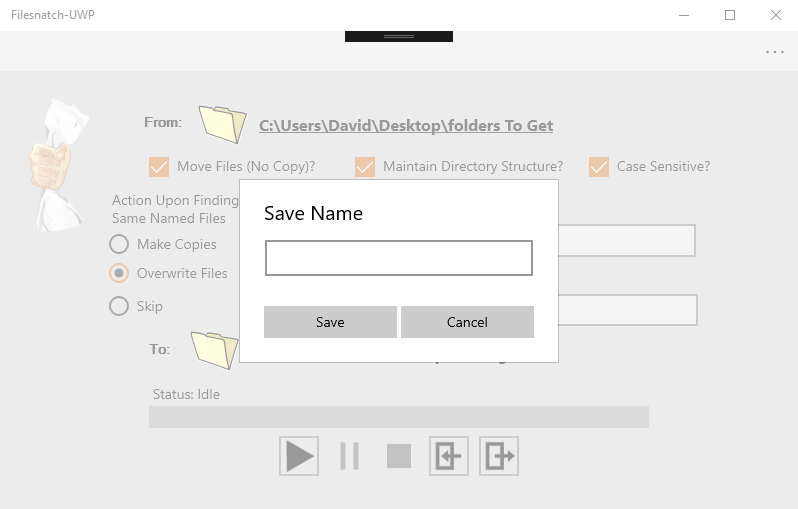This screenshot has height=509, width=798.
Task: Toggle Maintain Directory Structure checkbox
Action: (365, 167)
